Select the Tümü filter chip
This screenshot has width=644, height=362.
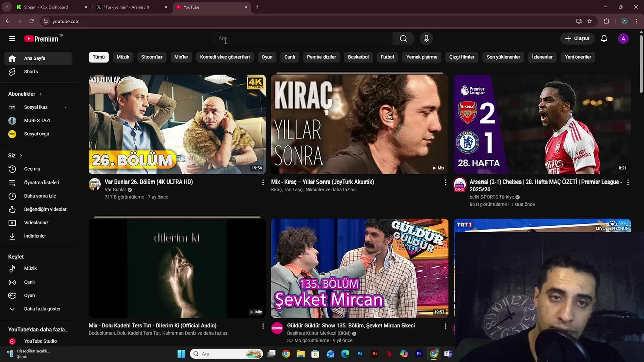99,57
